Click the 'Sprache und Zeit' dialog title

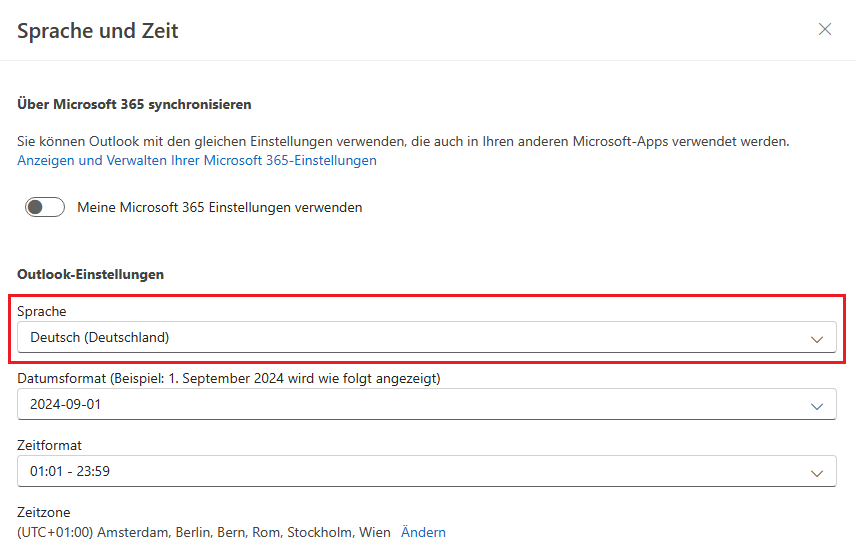(x=98, y=30)
